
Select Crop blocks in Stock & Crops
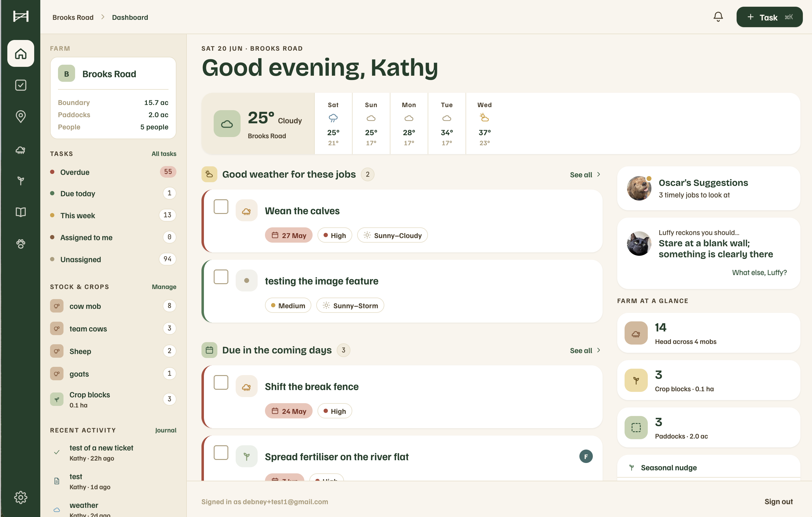pyautogui.click(x=113, y=399)
